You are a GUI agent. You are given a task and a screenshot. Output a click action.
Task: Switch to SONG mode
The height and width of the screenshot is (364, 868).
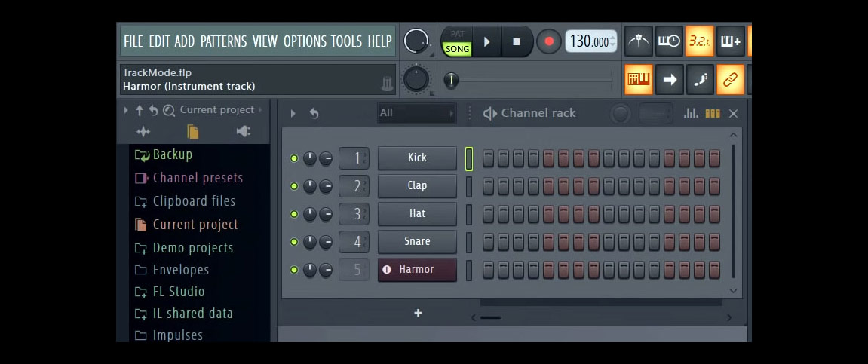pyautogui.click(x=457, y=49)
